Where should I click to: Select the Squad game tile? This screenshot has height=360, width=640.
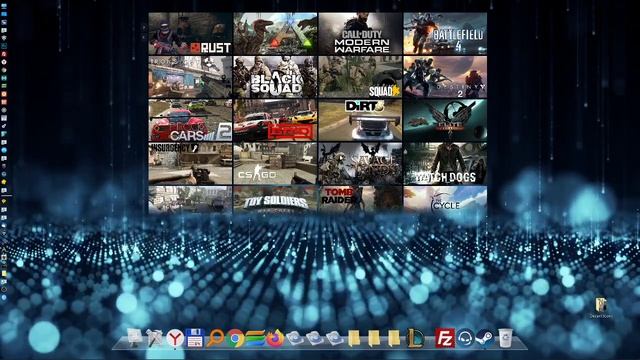360,77
